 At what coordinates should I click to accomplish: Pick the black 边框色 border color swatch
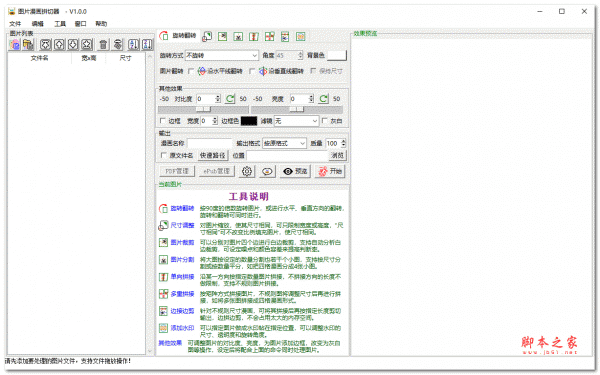pyautogui.click(x=249, y=121)
